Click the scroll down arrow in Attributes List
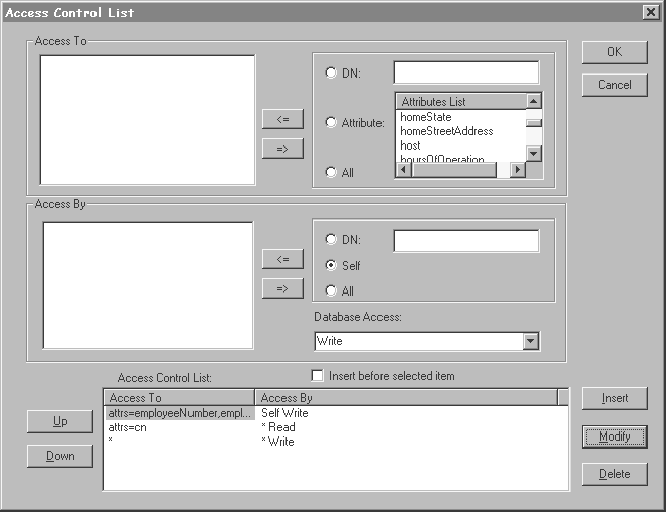The image size is (666, 512). pyautogui.click(x=534, y=153)
